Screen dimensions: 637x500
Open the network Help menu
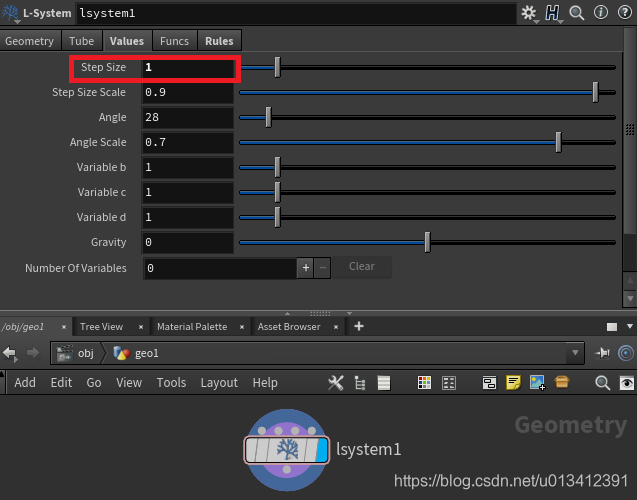point(265,383)
